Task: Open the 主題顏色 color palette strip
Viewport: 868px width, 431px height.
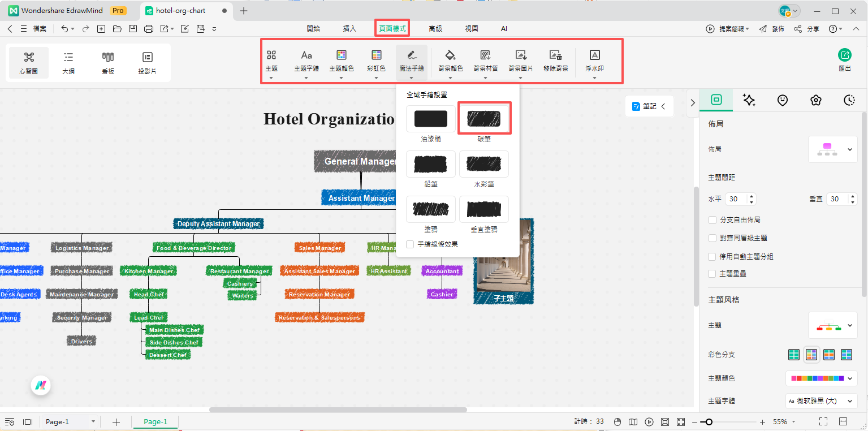Action: click(821, 378)
